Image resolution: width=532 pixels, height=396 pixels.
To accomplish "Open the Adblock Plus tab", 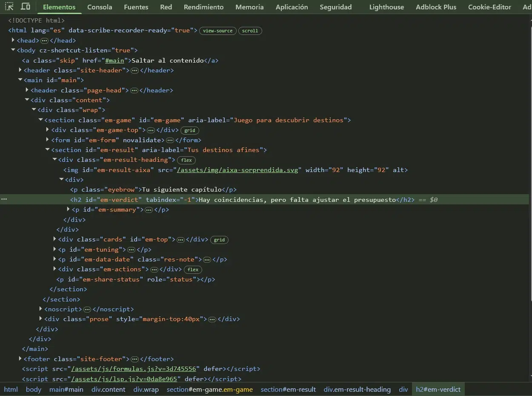I will click(436, 7).
